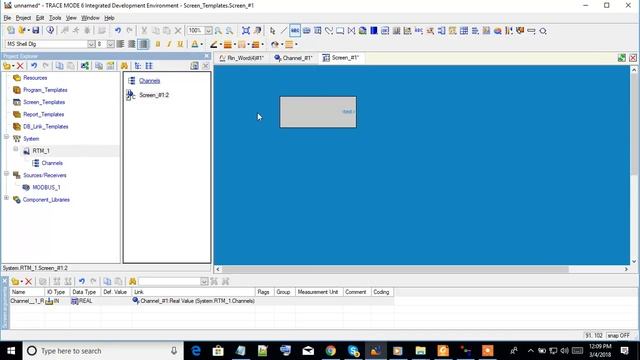
Task: Click the undo arrow in the main toolbar
Action: point(118,30)
